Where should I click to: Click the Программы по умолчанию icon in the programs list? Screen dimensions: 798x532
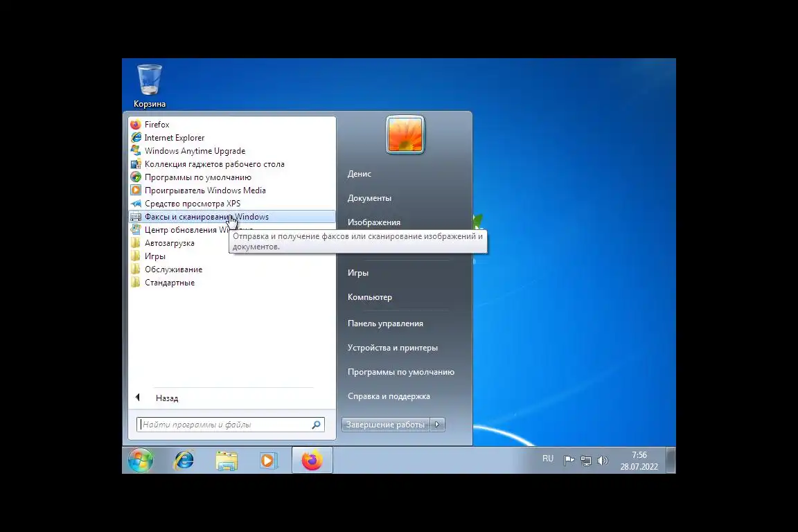[x=135, y=177]
